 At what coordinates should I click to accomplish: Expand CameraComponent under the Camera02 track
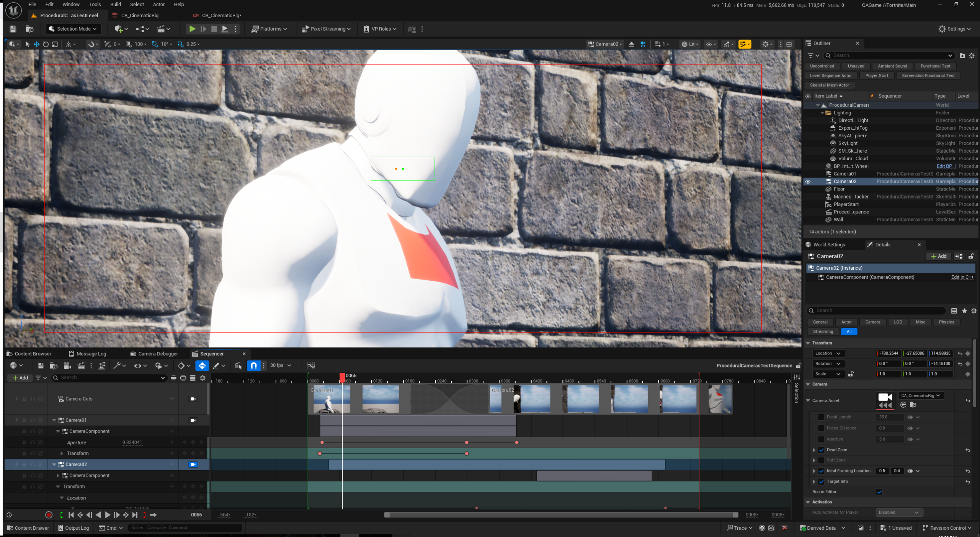58,475
